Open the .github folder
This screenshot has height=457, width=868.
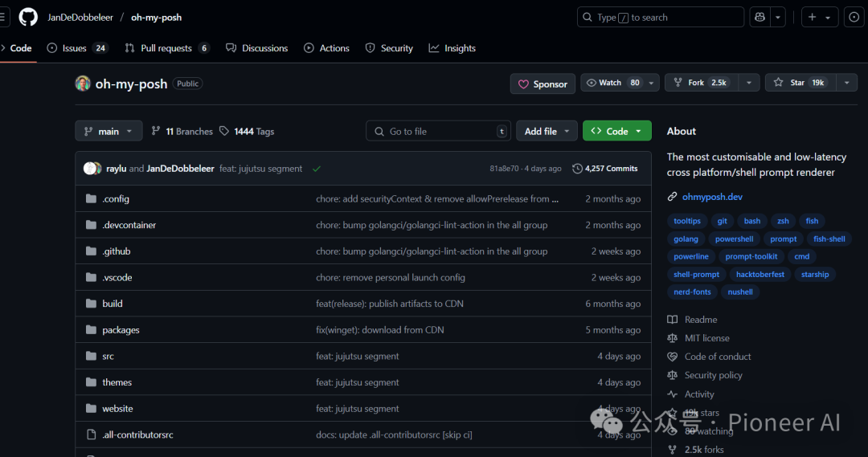tap(117, 251)
